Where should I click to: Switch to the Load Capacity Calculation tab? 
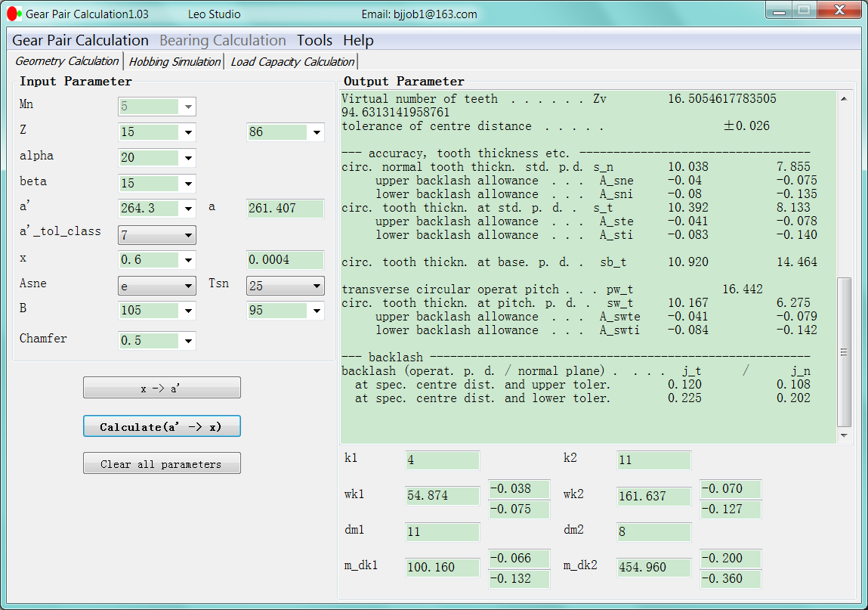[292, 61]
